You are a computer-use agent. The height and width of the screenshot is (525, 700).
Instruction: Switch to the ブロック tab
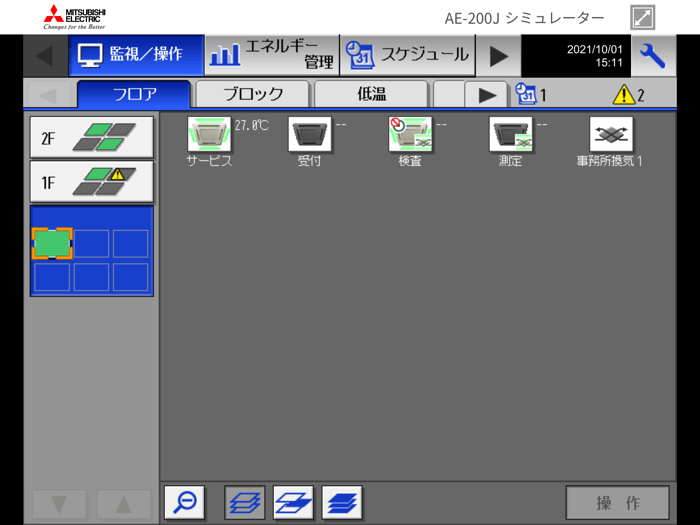253,94
